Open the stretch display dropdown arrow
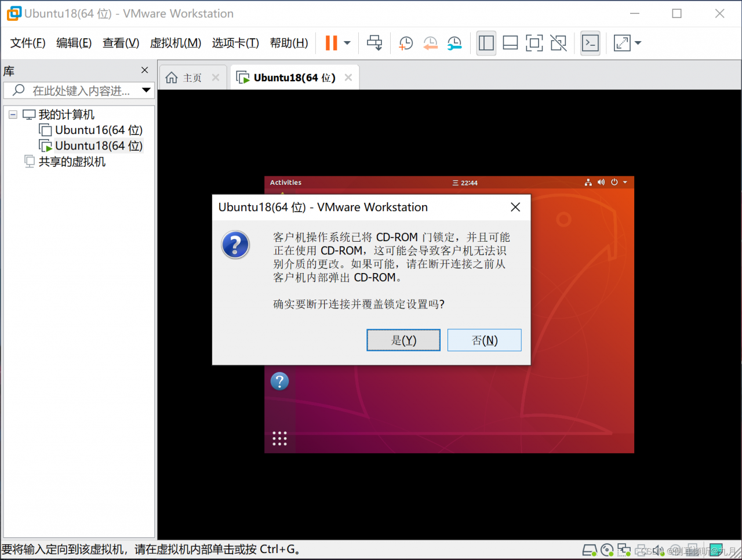Screen dimensions: 742x560 [x=638, y=43]
